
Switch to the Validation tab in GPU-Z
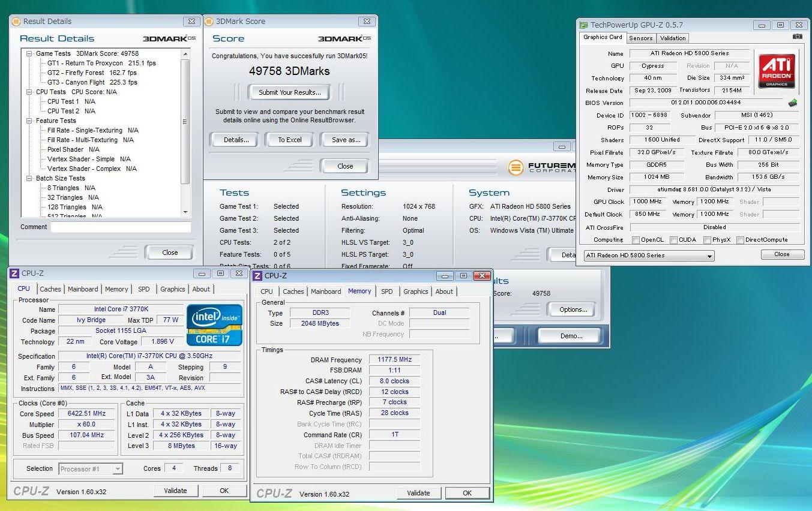[672, 38]
